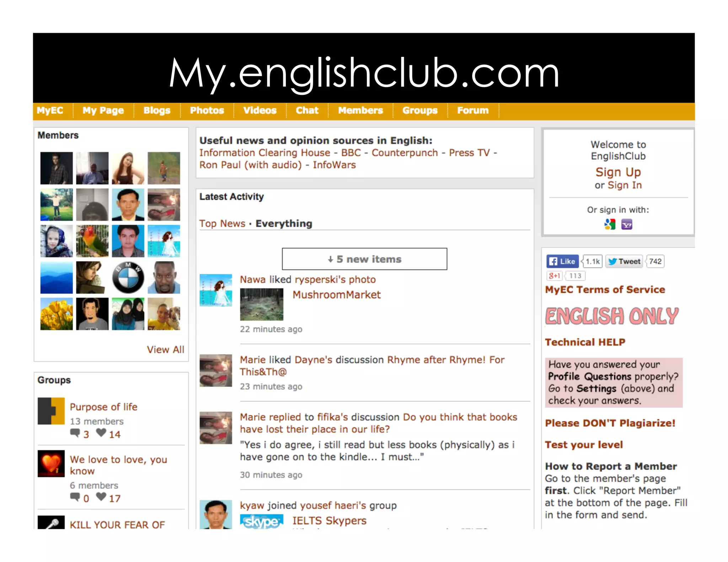Select the Everything activity filter
Viewport: 728px width, 562px height.
(284, 223)
